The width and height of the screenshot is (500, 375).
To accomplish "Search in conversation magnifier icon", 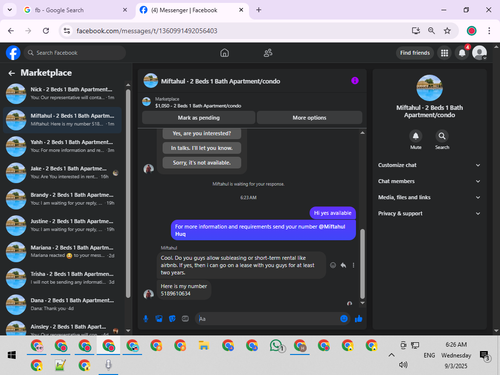I will [x=442, y=136].
